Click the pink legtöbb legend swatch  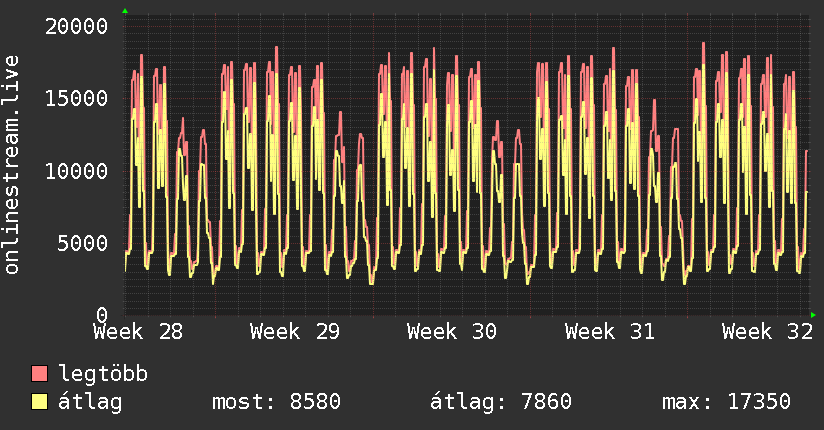(x=39, y=373)
